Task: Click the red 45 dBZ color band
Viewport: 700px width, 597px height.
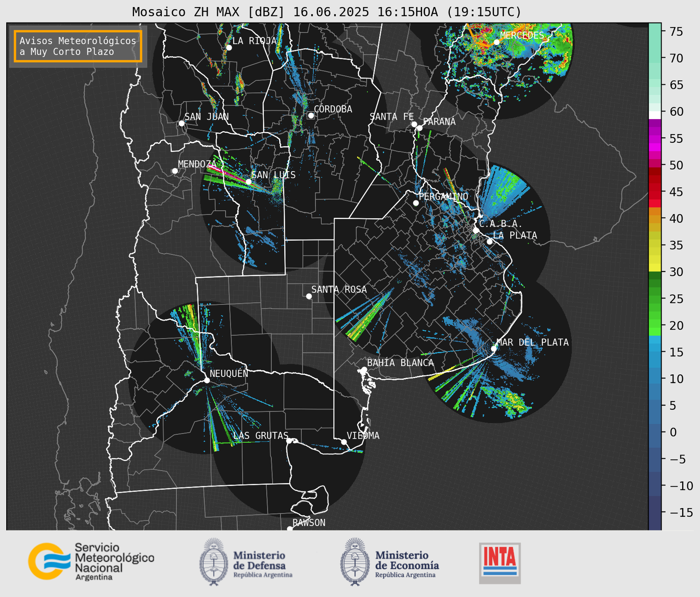Action: pos(655,192)
